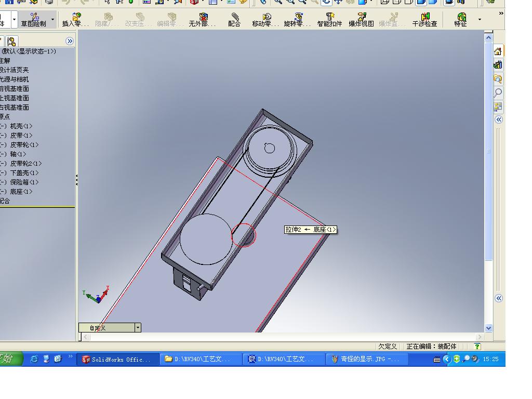Expand the hidden system tray icons arrow
532x399 pixels.
click(x=446, y=359)
